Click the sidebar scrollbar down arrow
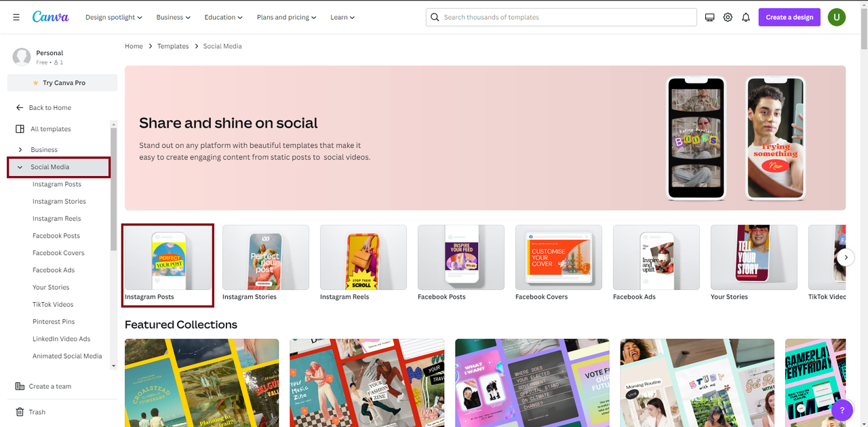Screen dimensions: 868x427 (113, 366)
